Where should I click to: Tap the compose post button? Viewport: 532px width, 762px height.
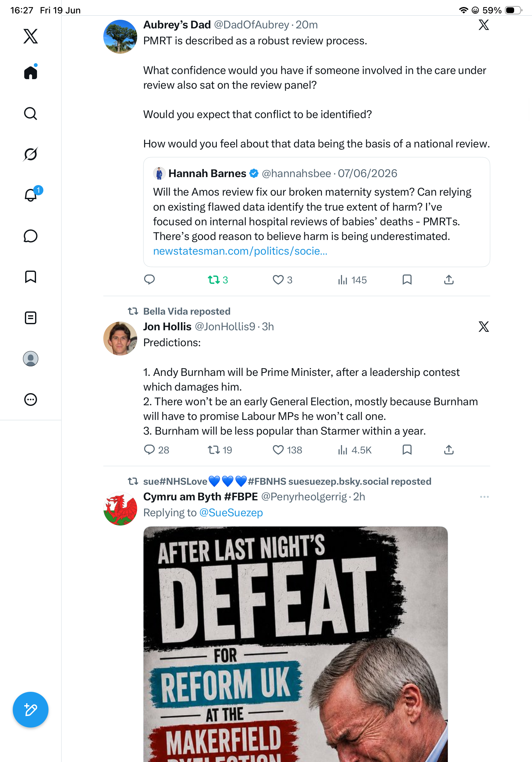click(x=31, y=710)
